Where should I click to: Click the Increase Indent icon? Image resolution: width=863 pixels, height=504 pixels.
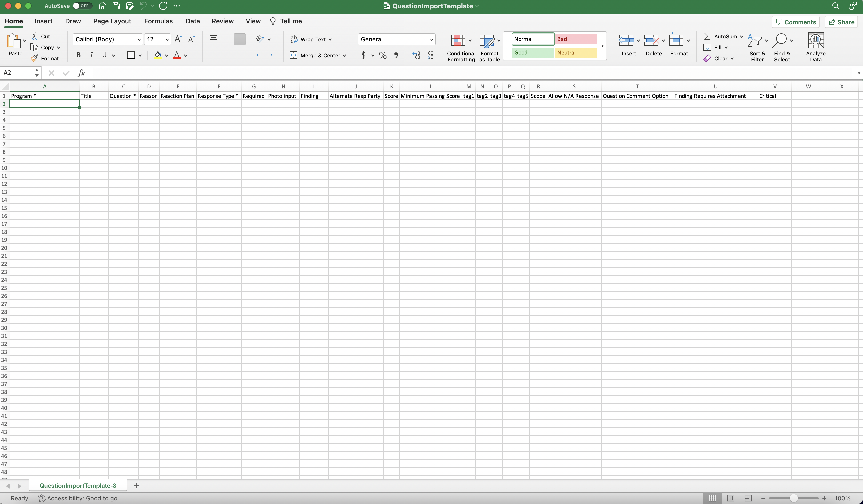tap(273, 55)
